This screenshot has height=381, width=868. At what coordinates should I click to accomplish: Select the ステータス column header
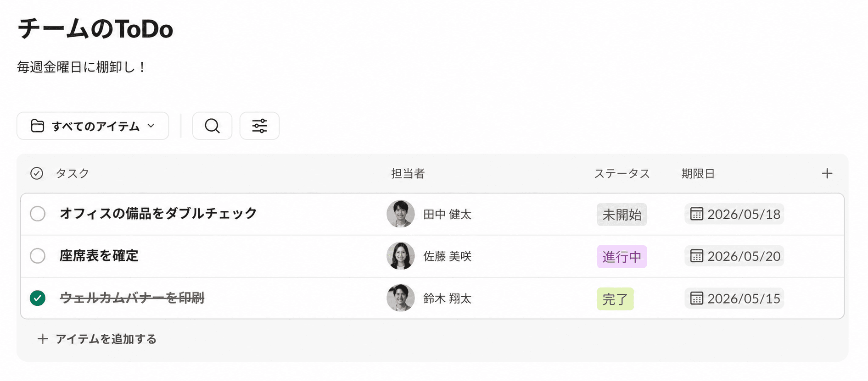click(x=622, y=173)
